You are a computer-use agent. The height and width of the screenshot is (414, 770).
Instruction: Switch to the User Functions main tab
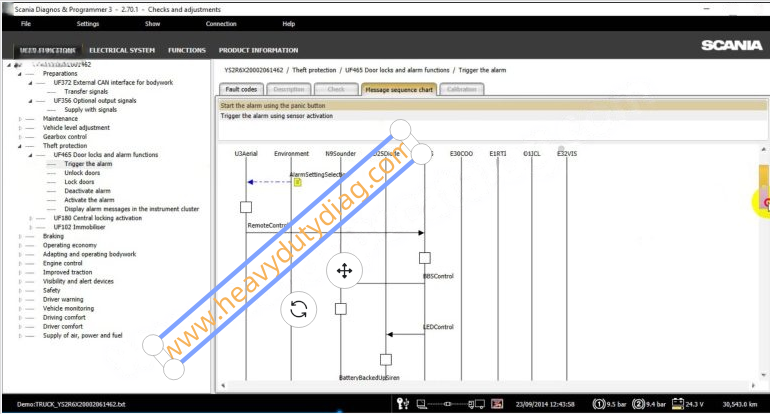coord(48,50)
